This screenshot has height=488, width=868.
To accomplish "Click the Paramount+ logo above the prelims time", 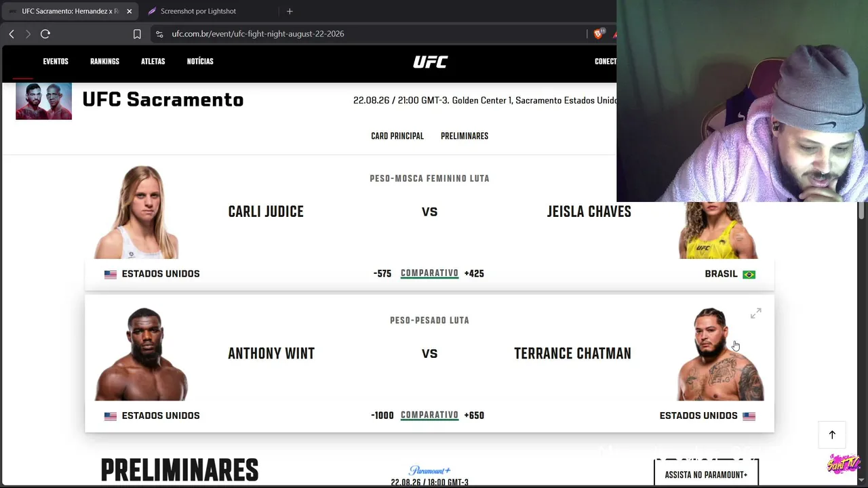I will click(x=430, y=470).
